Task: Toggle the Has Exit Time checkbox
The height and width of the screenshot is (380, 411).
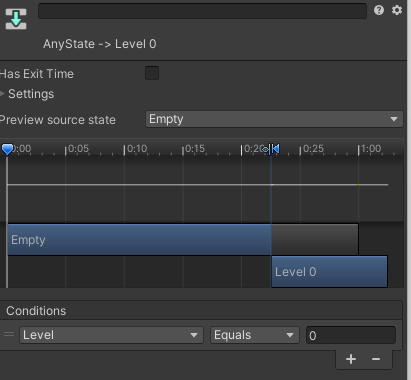Action: pyautogui.click(x=152, y=73)
